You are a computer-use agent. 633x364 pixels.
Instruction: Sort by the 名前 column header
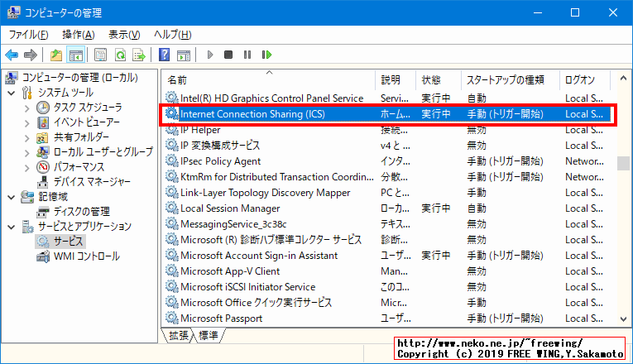tap(269, 79)
